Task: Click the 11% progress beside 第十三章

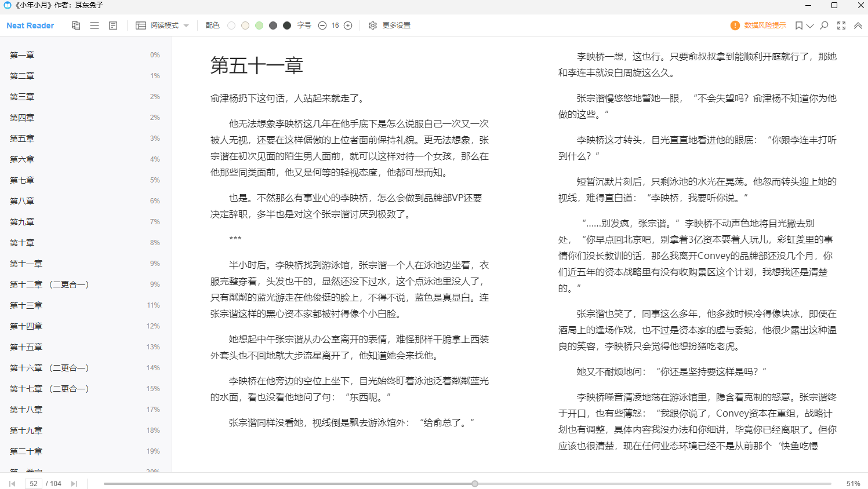Action: [153, 305]
